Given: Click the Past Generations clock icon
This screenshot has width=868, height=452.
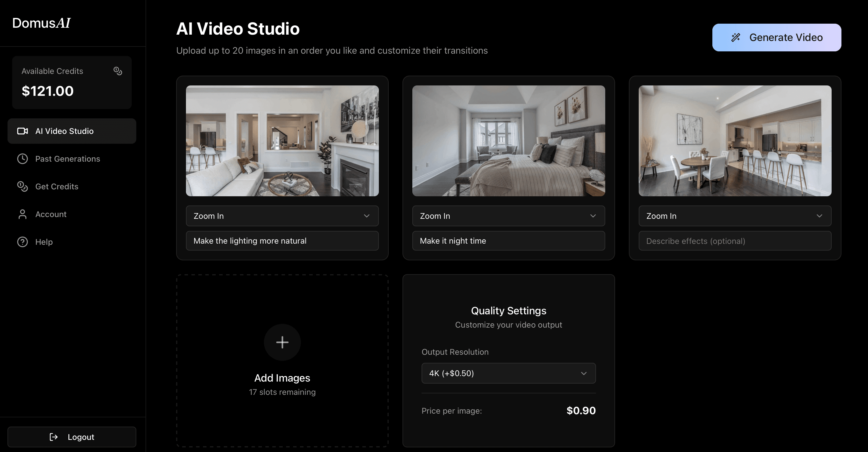Looking at the screenshot, I should point(22,159).
